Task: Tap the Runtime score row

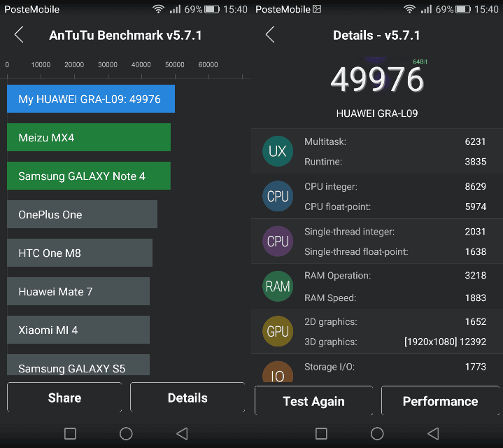Action: 395,162
